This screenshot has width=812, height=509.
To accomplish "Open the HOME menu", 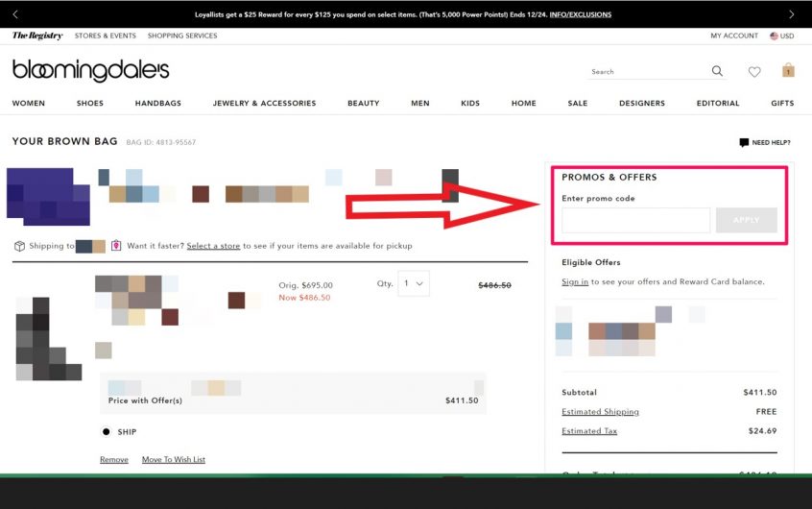I will (x=523, y=103).
